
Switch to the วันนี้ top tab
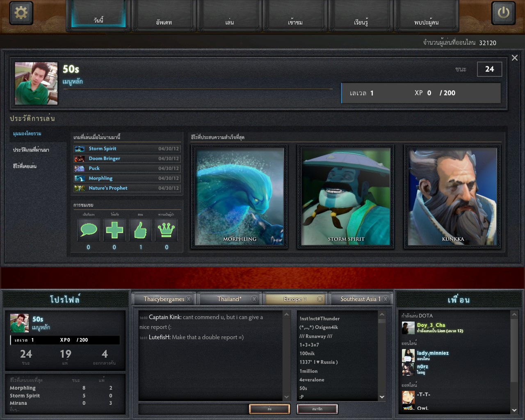[x=98, y=15]
